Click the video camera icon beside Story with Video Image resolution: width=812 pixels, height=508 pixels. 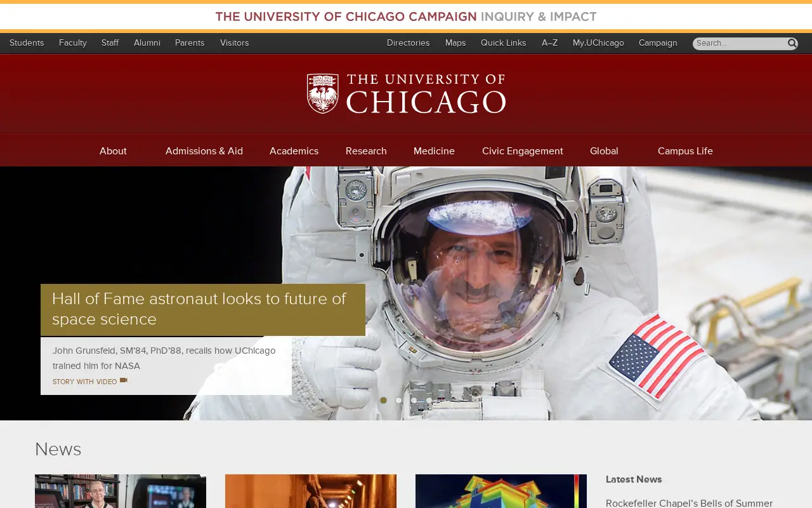124,380
